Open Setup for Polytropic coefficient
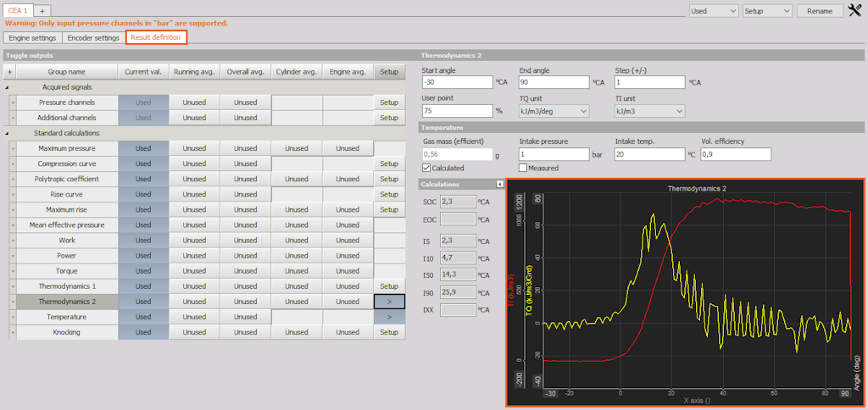 coord(389,179)
